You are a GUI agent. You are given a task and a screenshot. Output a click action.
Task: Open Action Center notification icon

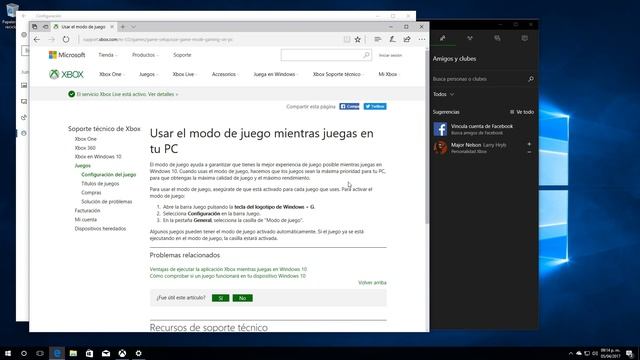[630, 353]
